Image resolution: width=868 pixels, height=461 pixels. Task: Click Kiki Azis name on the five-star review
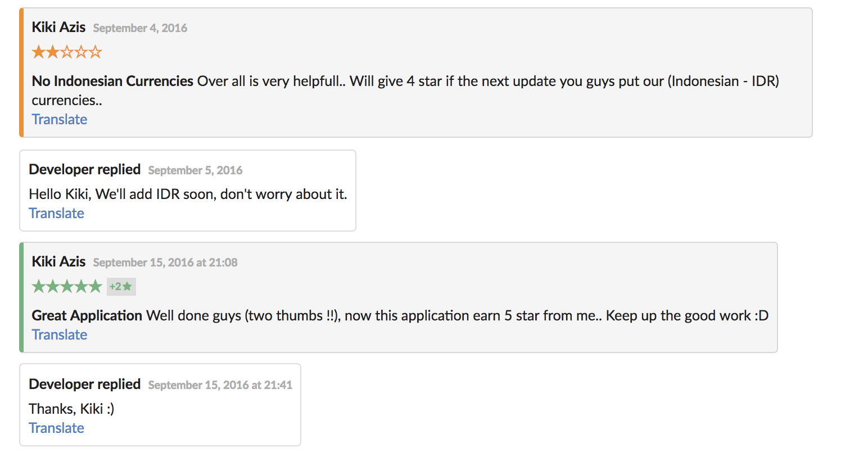point(58,261)
